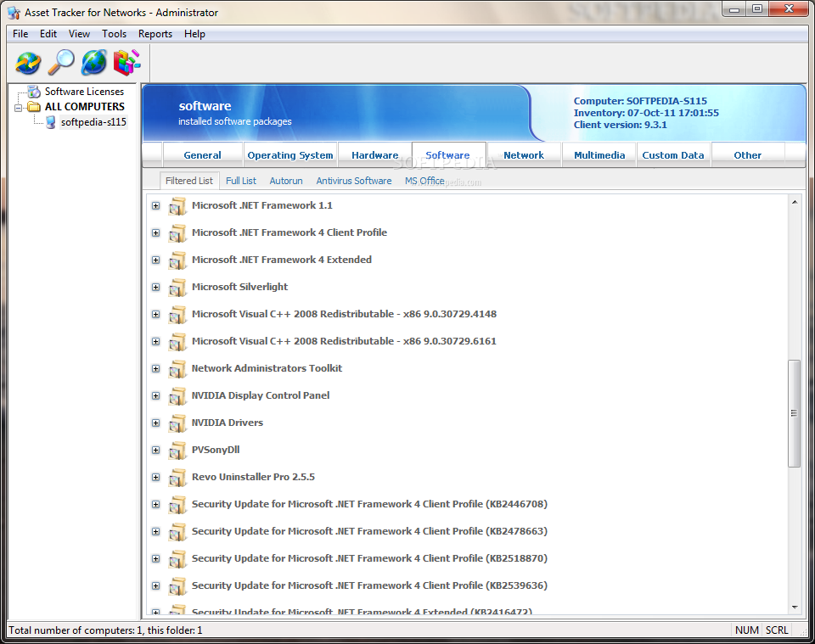
Task: Switch to the Network tab
Action: coord(524,154)
